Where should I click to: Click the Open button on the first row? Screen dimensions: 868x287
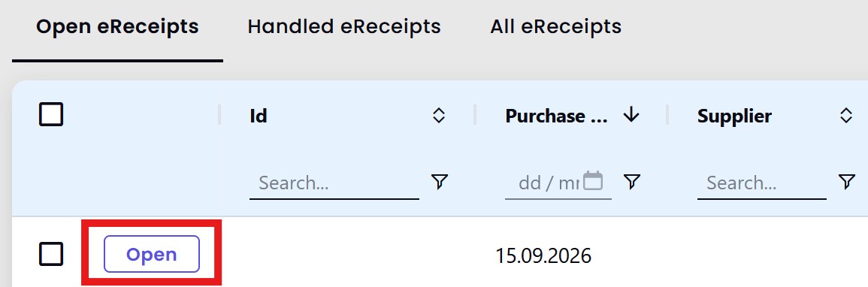coord(152,255)
